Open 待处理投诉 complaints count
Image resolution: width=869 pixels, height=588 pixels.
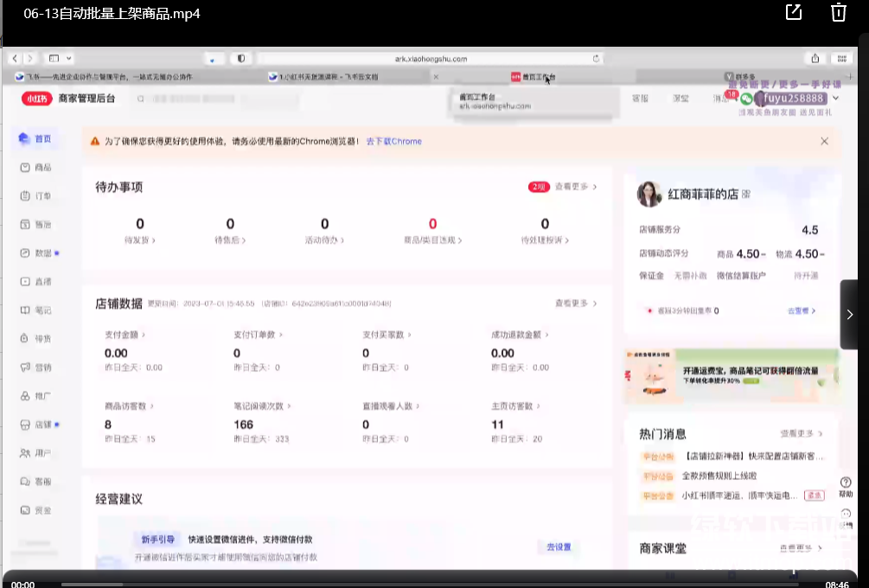click(x=545, y=231)
